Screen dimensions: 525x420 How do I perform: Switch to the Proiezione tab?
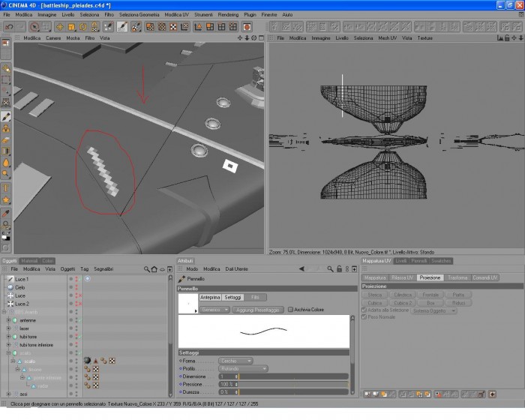pos(430,277)
